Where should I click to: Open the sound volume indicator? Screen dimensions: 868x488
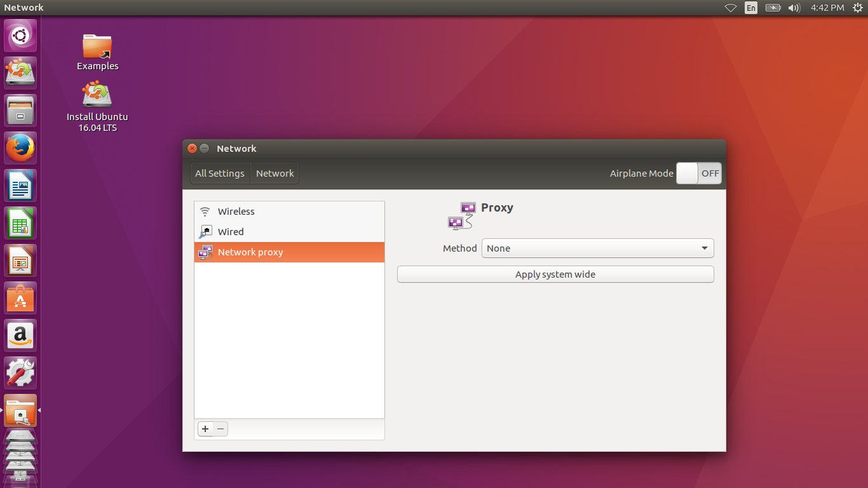pos(794,8)
